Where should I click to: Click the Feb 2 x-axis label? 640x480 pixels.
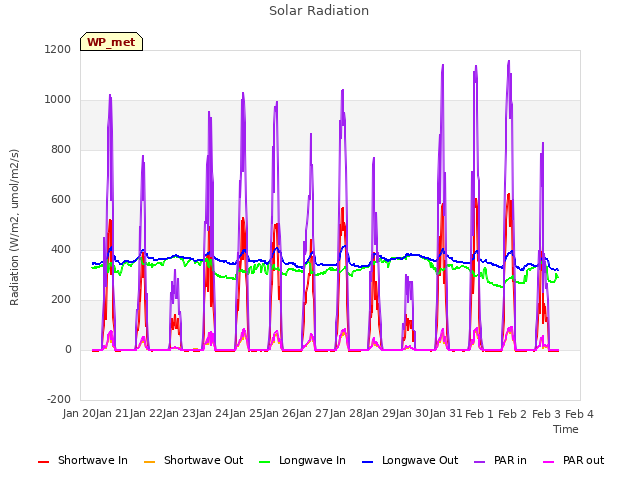513,414
